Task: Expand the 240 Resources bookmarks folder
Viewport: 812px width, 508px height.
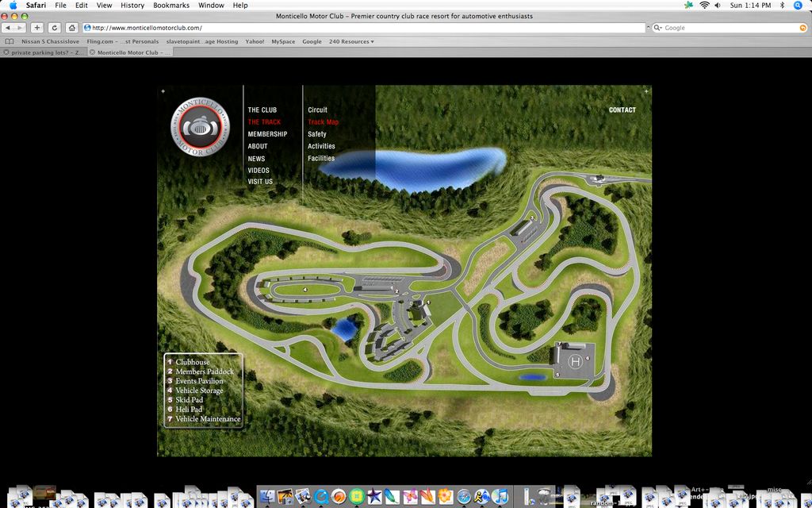Action: [x=351, y=41]
